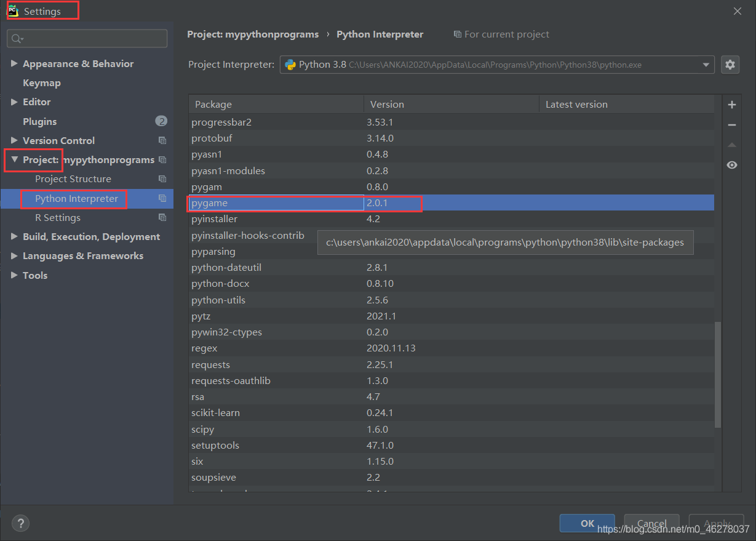Sort by the Package column header
756x541 pixels.
pos(276,104)
